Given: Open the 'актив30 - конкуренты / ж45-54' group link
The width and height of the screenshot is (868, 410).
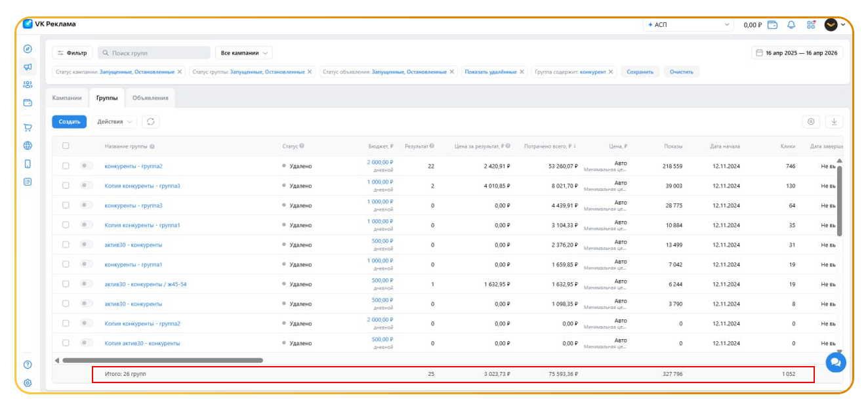Looking at the screenshot, I should (x=146, y=284).
